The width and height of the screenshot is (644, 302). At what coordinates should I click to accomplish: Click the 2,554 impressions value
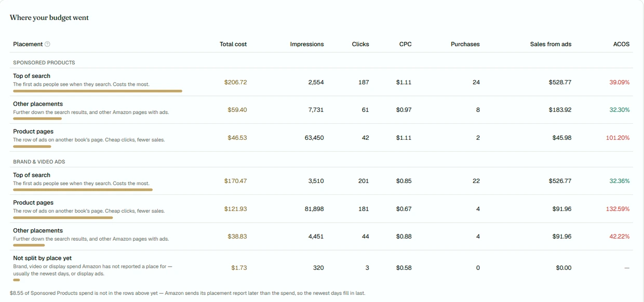[316, 82]
